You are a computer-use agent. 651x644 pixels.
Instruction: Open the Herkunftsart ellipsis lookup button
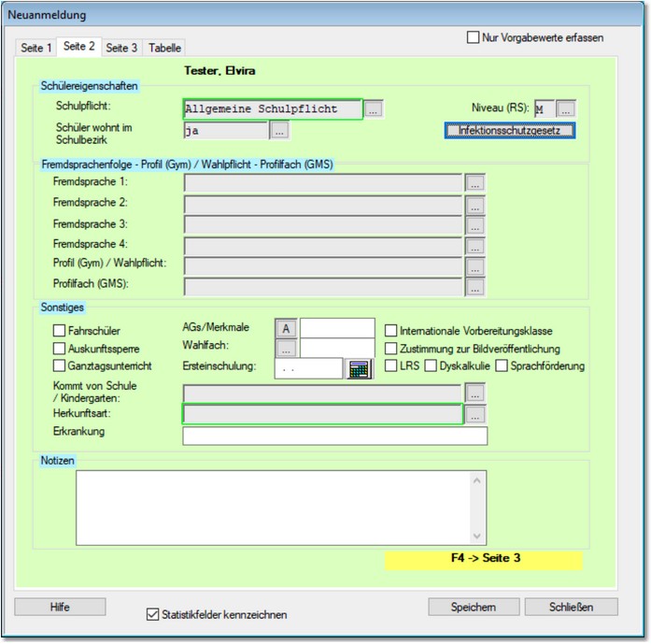(x=475, y=413)
